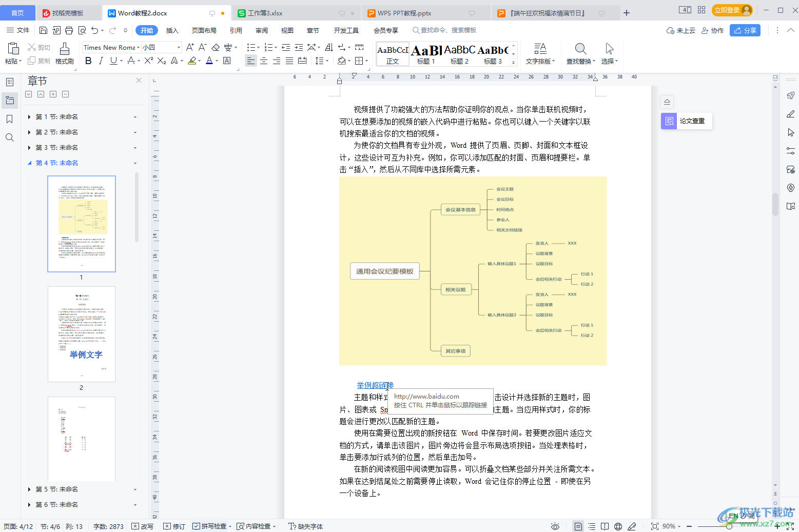Toggle overwrite mode 改写 in status bar

coord(143,526)
